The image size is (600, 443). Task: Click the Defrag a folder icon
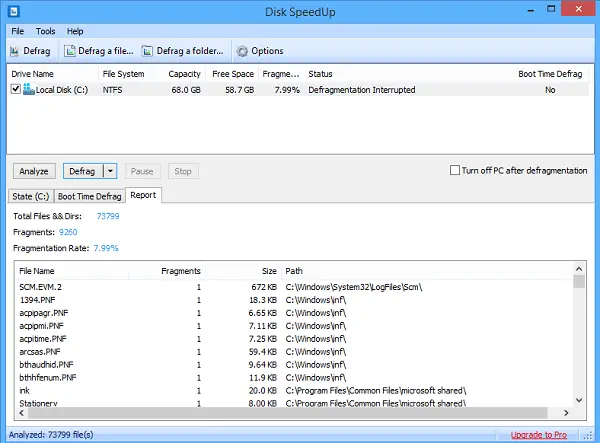147,51
